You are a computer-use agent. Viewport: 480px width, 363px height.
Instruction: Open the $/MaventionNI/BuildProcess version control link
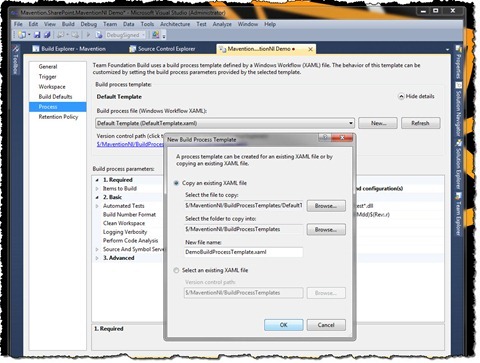tap(130, 144)
